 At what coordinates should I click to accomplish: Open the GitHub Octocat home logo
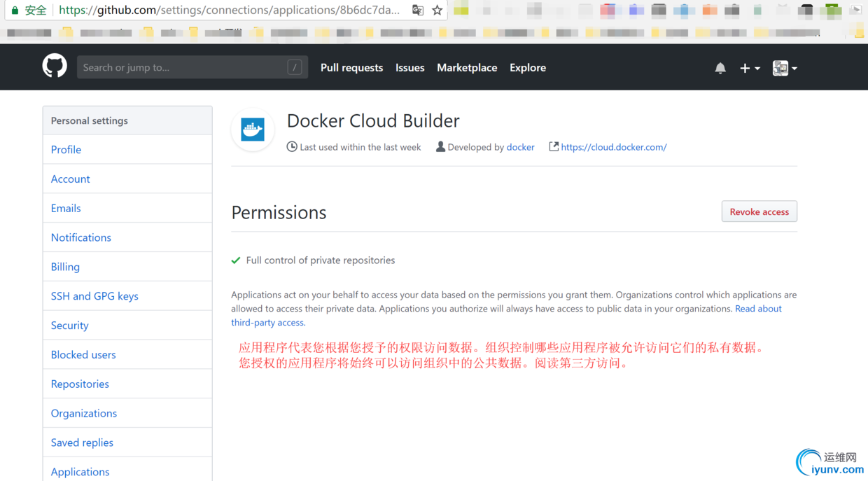point(55,67)
